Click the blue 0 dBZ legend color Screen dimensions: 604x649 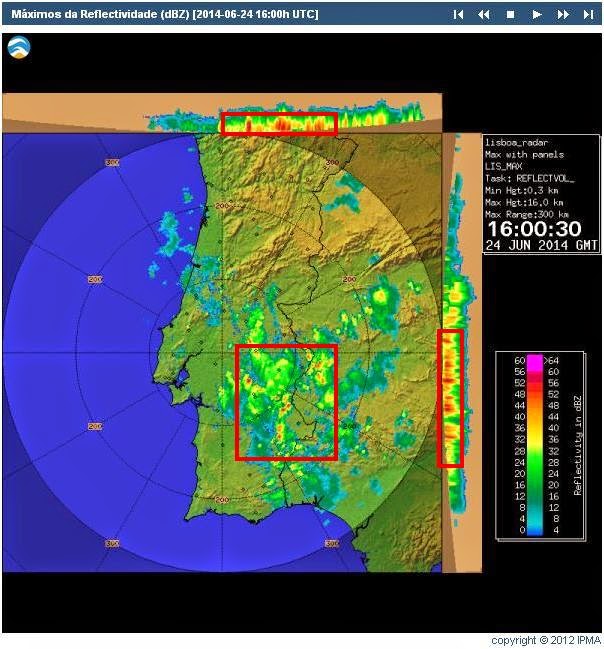point(535,532)
